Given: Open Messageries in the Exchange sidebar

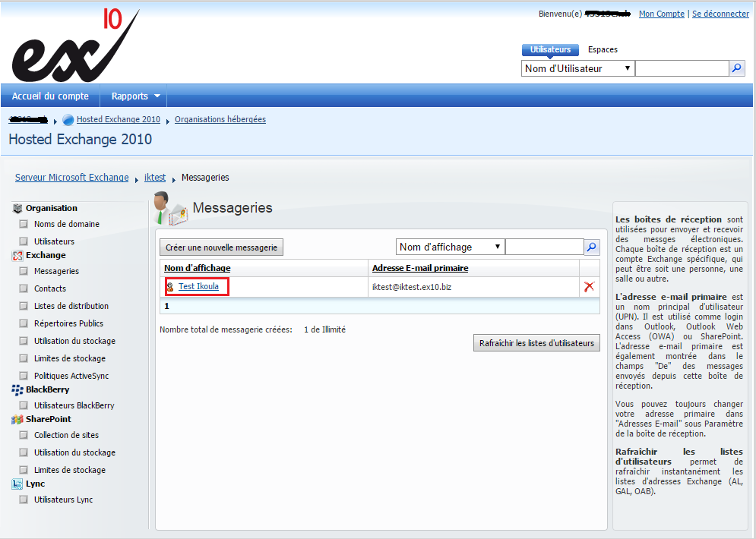Looking at the screenshot, I should click(x=56, y=271).
